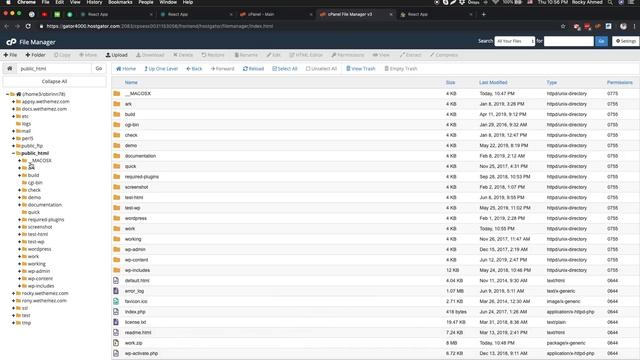The width and height of the screenshot is (640, 360).
Task: Click the Move toolbar icon
Action: coord(88,55)
